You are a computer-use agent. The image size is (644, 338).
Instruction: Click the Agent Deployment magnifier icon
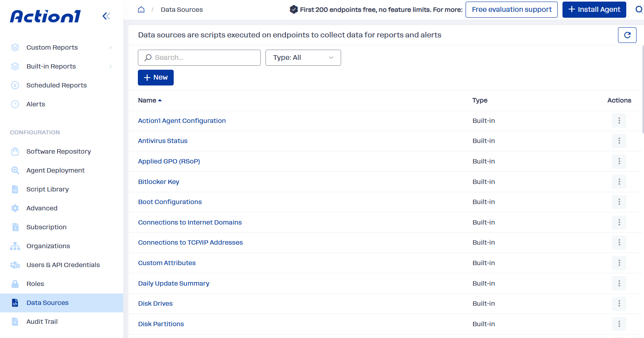click(15, 170)
